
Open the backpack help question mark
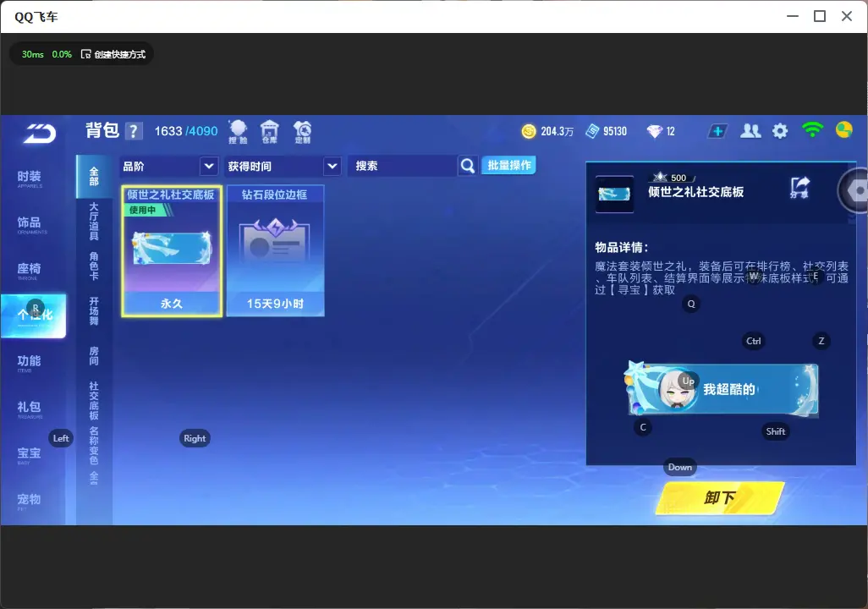pos(134,132)
